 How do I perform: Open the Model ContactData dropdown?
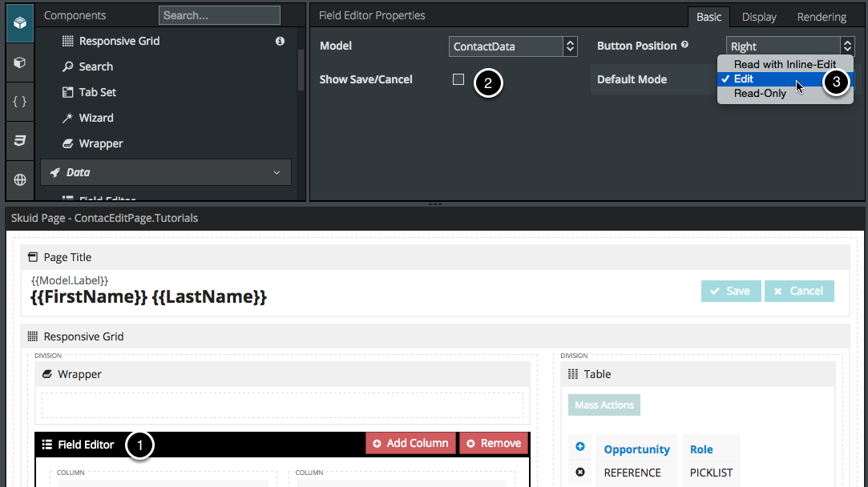pos(513,46)
